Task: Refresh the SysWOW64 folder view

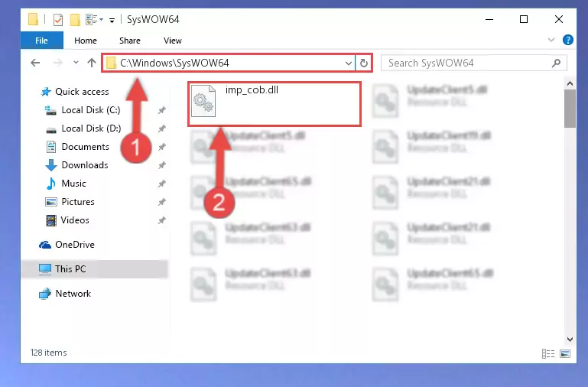Action: pos(363,63)
